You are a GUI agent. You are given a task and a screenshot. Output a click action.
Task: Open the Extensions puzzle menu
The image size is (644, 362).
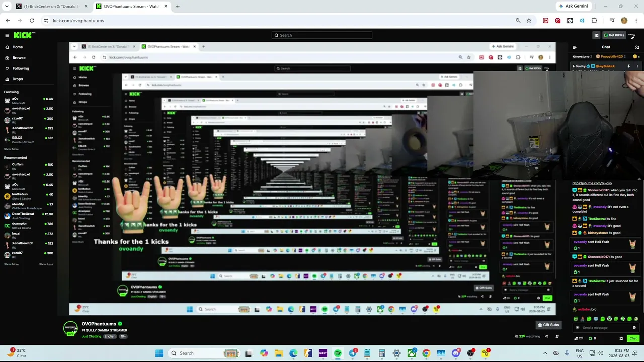[x=594, y=21]
